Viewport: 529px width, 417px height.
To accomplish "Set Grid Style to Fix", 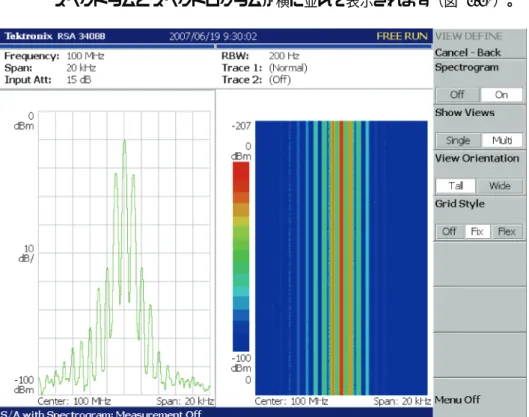I will click(477, 231).
